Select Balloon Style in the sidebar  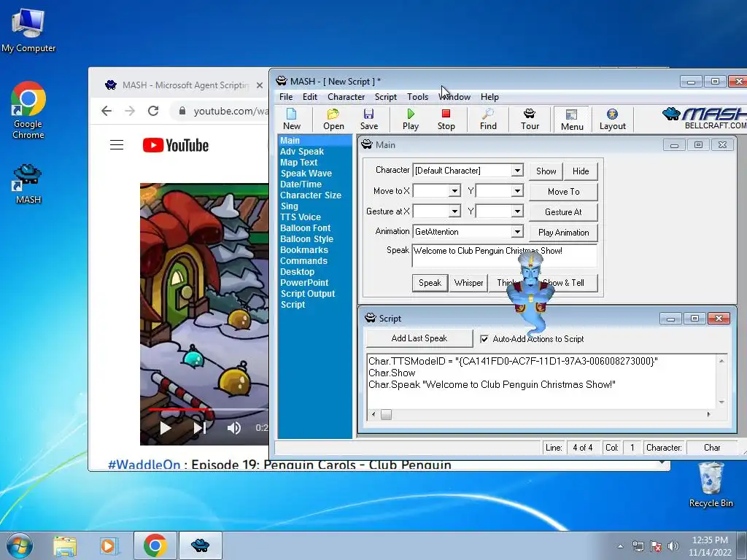point(306,239)
